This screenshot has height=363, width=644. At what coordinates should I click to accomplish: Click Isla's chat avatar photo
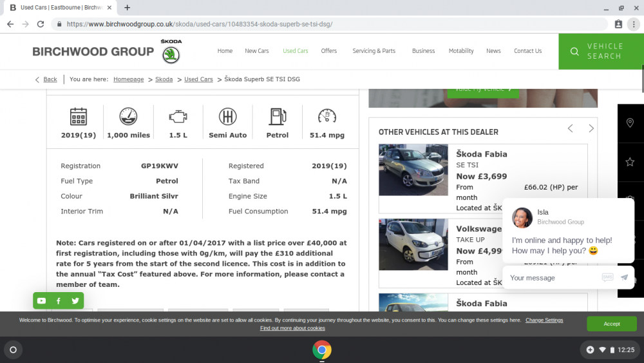522,217
